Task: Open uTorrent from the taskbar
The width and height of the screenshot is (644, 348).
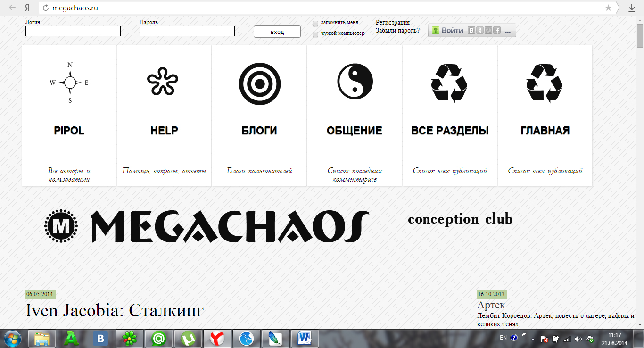Action: (x=188, y=338)
